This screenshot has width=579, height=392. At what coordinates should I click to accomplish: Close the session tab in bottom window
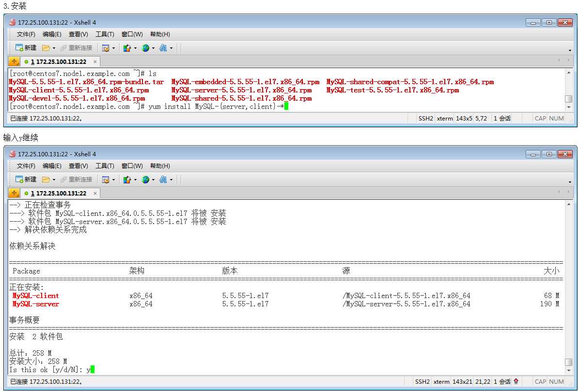click(x=95, y=193)
